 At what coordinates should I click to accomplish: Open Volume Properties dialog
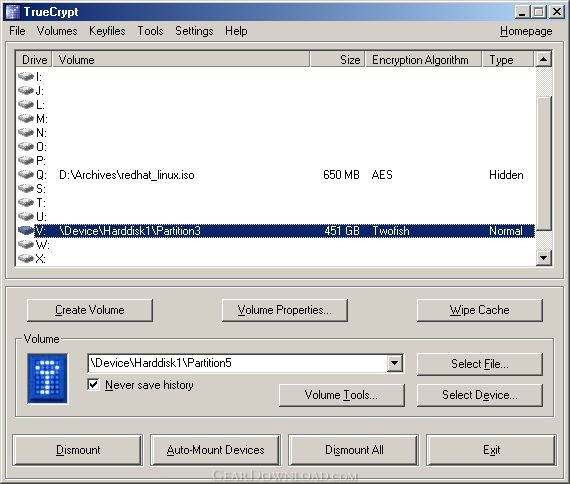tap(285, 310)
